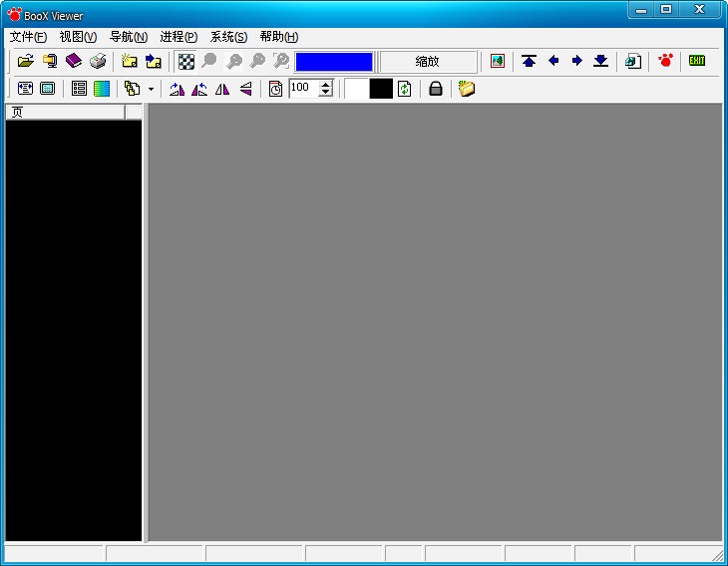Toggle the padlock lock button
The width and height of the screenshot is (728, 566).
tap(435, 89)
